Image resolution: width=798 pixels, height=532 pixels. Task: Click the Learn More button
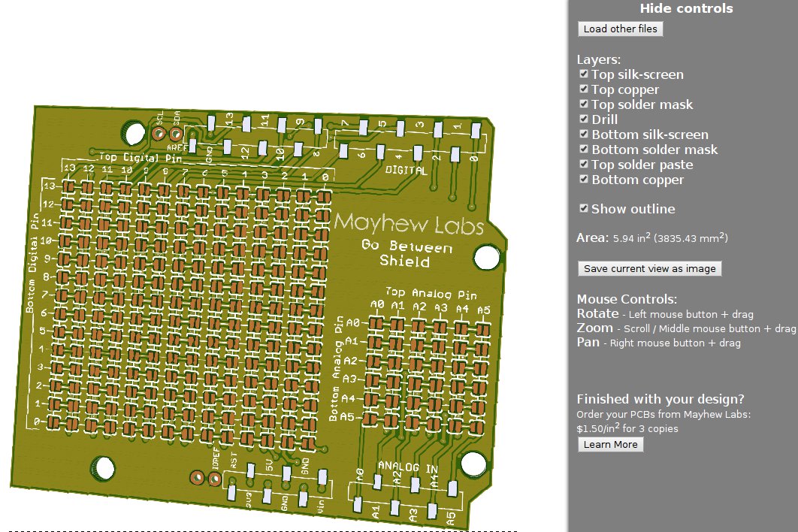(610, 444)
